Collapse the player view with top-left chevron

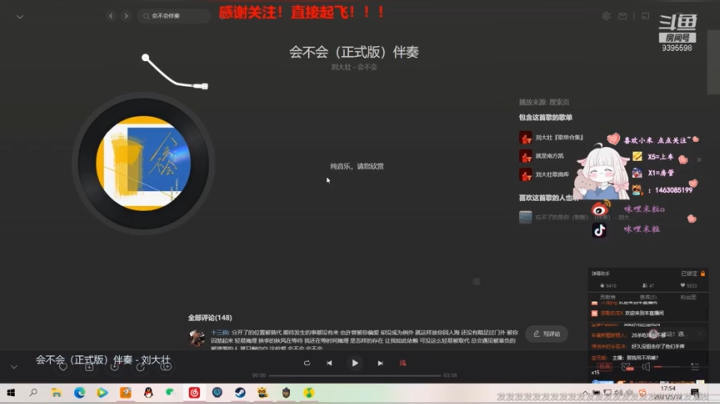[x=20, y=17]
